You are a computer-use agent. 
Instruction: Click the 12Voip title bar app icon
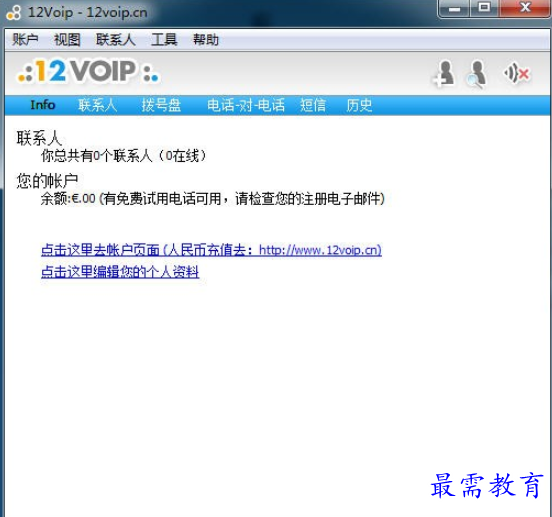[13, 13]
